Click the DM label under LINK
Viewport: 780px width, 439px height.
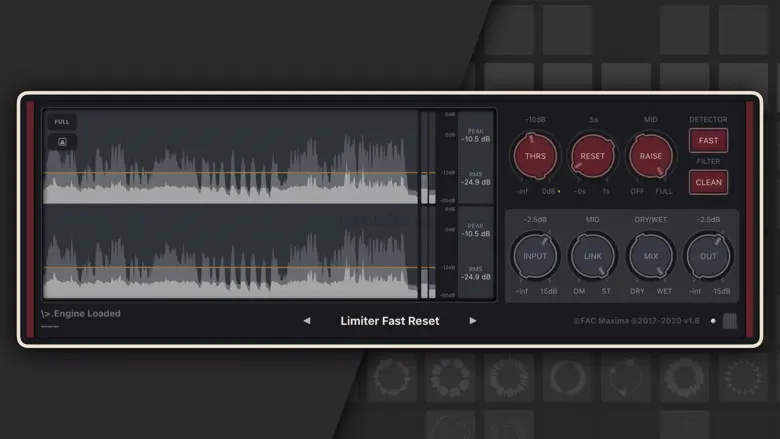[580, 291]
